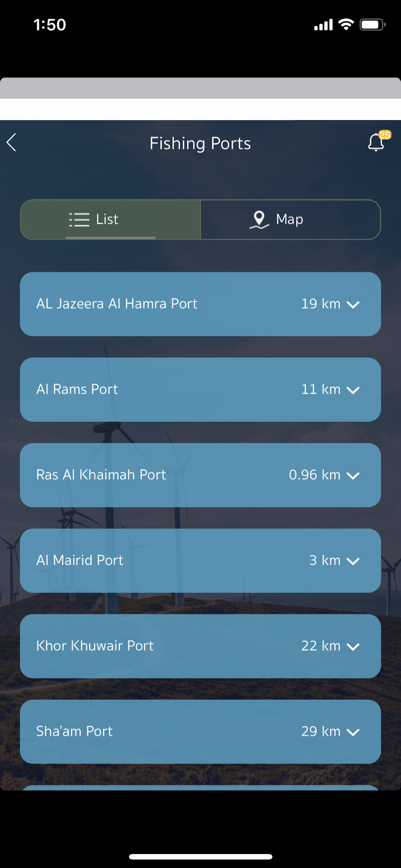
Task: Tap the 0.96 km distance label
Action: coord(314,475)
